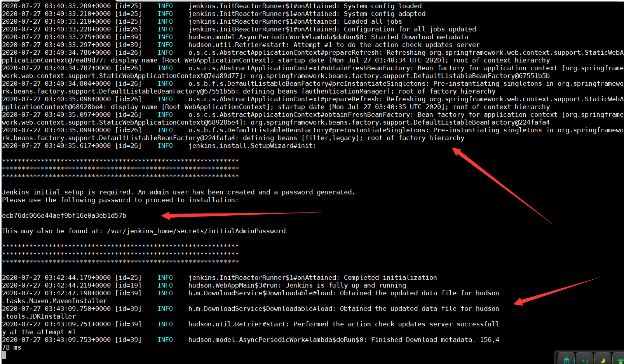Click the password ecb76dc066e44aef9bf16e0a3eb1d57b
The image size is (624, 364).
click(x=64, y=215)
